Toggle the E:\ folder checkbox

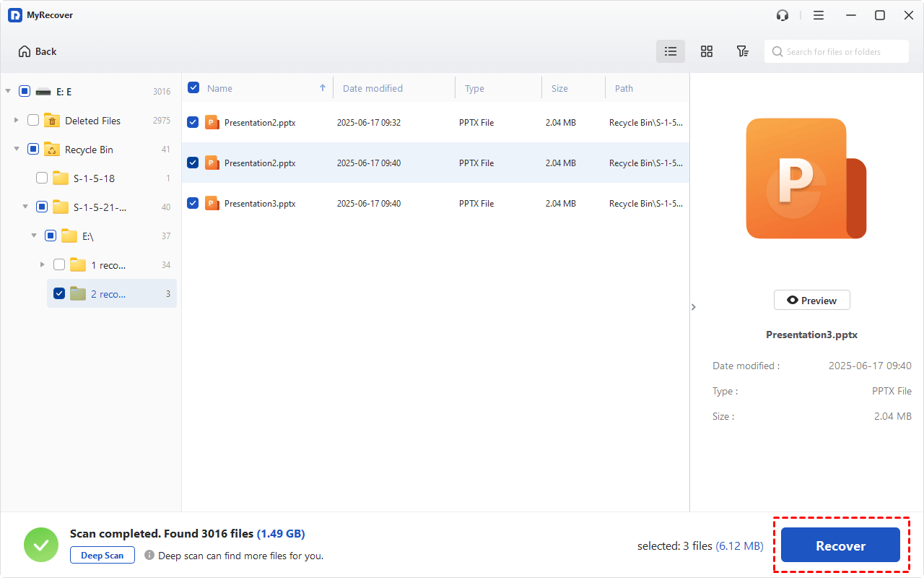51,236
